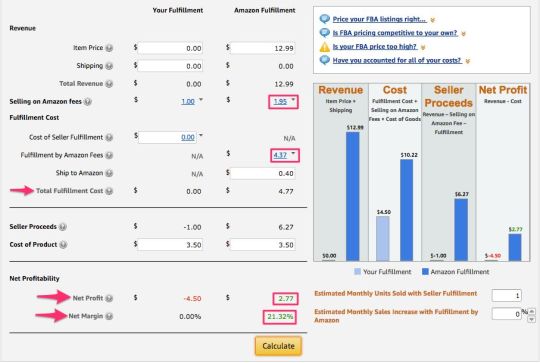Expand chevron after Is your FBA price too high
This screenshot has width=540, height=363.
coord(423,48)
